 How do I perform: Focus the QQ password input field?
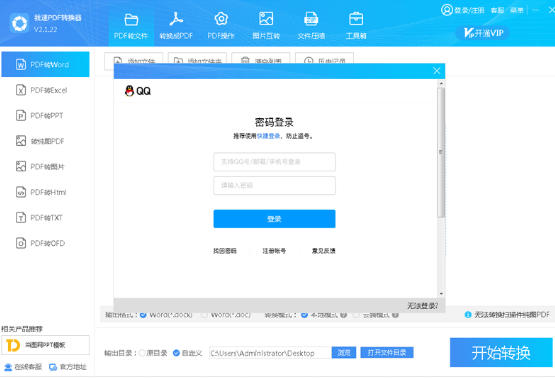(274, 185)
